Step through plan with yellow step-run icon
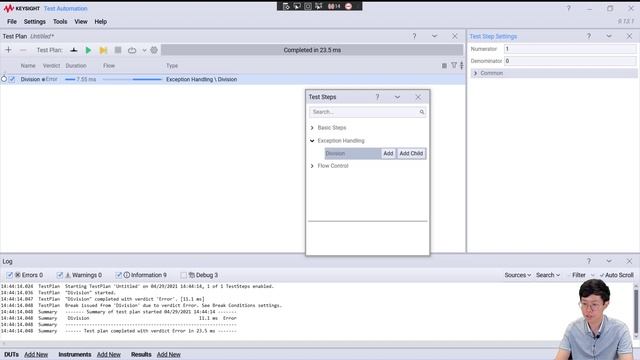Viewport: 640px width, 360px height. [103, 50]
